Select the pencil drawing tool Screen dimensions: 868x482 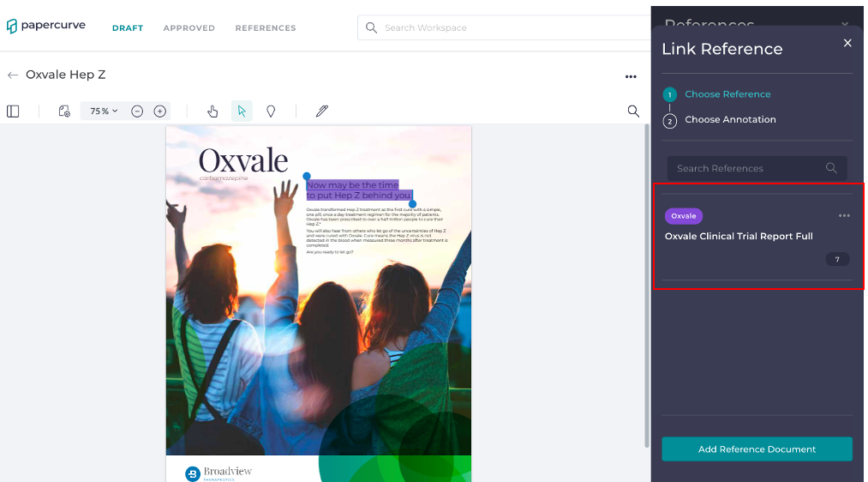[x=321, y=111]
